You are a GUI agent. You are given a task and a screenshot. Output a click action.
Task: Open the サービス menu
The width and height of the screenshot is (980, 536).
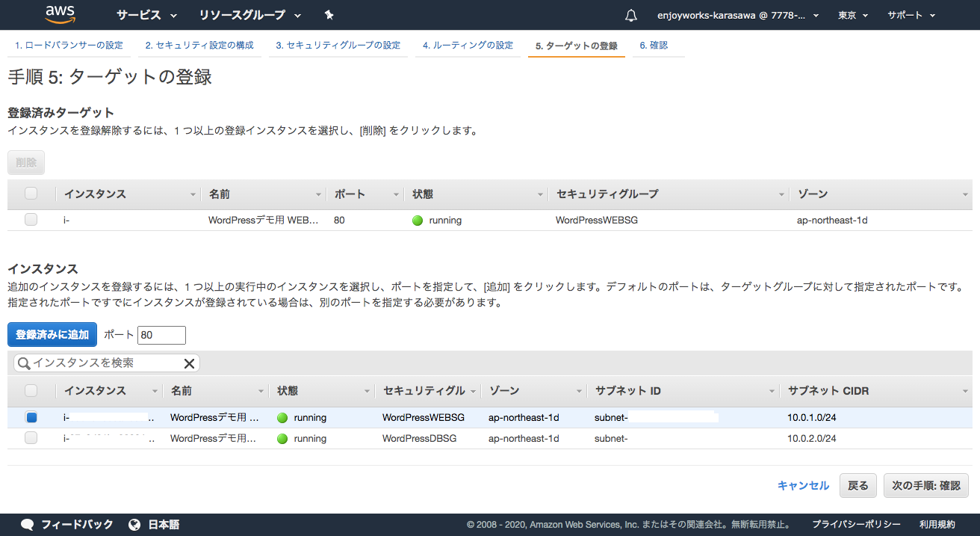(146, 15)
